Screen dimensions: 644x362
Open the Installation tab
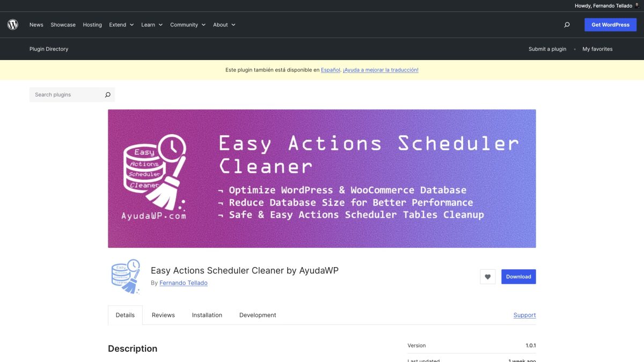(x=207, y=315)
